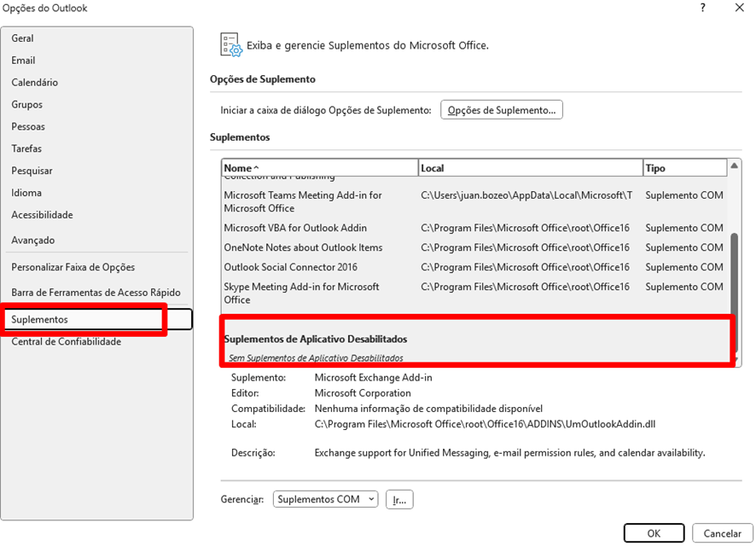Image resolution: width=756 pixels, height=546 pixels.
Task: Select the Email category in sidebar
Action: click(24, 61)
